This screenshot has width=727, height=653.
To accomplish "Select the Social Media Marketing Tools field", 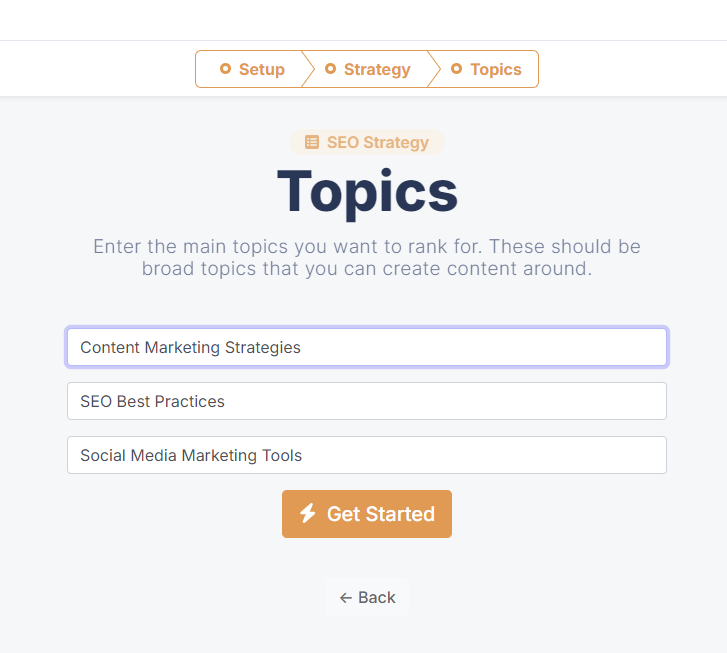I will tap(367, 455).
